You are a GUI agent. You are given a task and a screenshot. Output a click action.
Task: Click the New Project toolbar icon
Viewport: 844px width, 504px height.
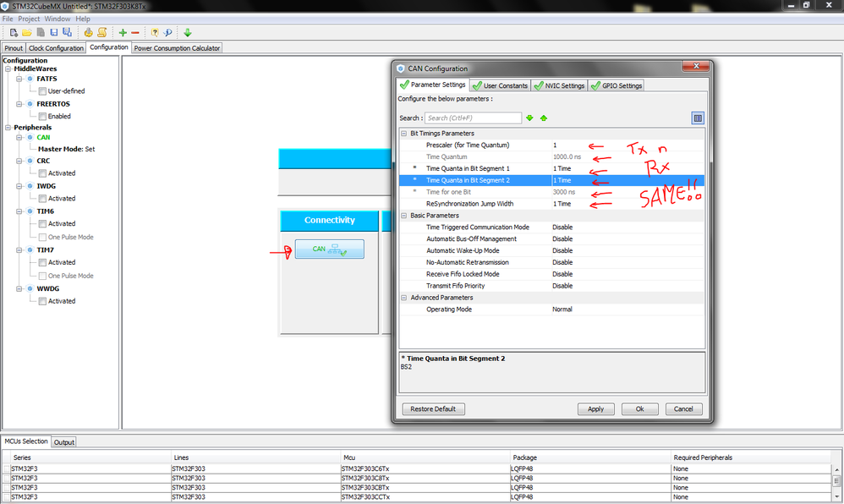[x=14, y=33]
